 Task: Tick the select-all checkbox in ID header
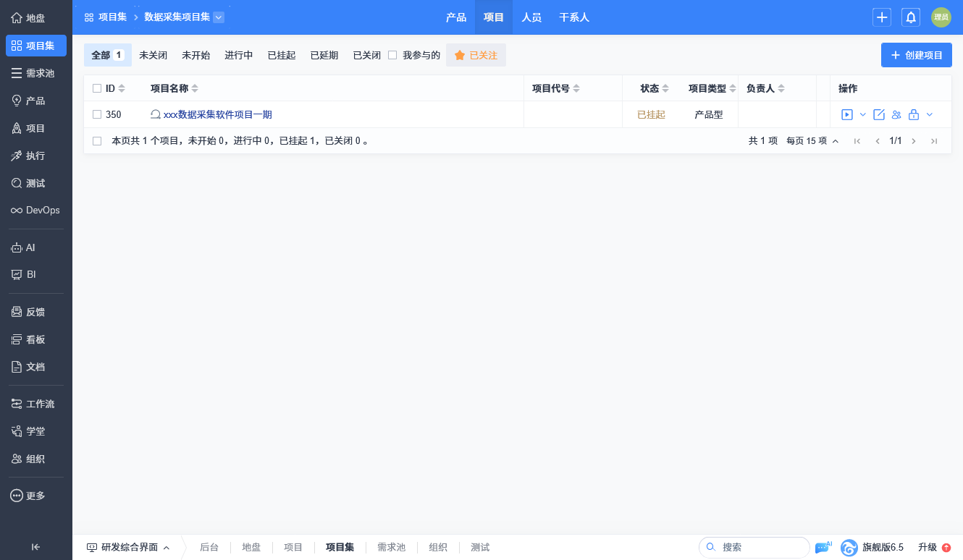97,88
